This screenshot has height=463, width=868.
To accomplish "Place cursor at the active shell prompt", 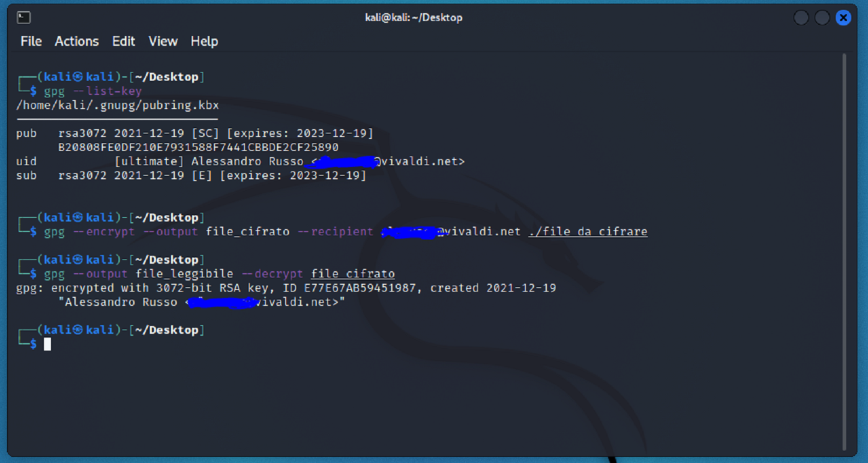I will click(x=48, y=344).
